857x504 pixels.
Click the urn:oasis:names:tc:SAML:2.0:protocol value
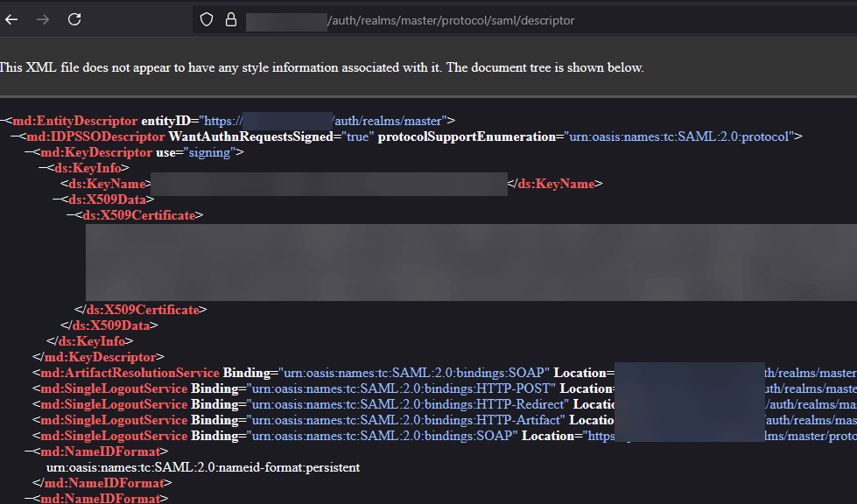(x=680, y=136)
